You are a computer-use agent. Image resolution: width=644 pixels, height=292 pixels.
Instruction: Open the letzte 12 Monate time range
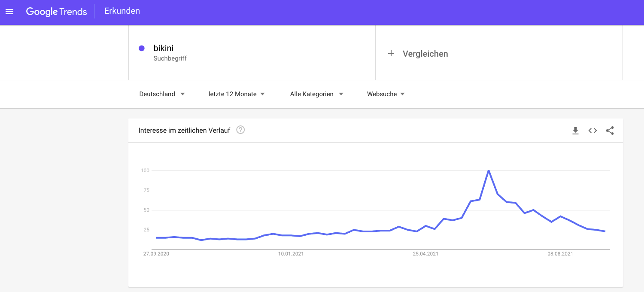click(x=237, y=94)
